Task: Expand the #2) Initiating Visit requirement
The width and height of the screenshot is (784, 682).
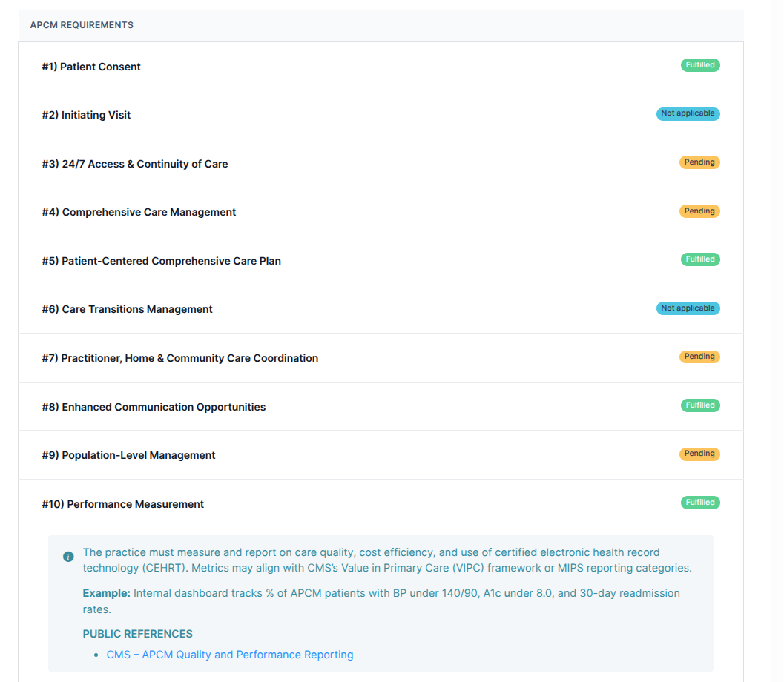Action: 86,114
